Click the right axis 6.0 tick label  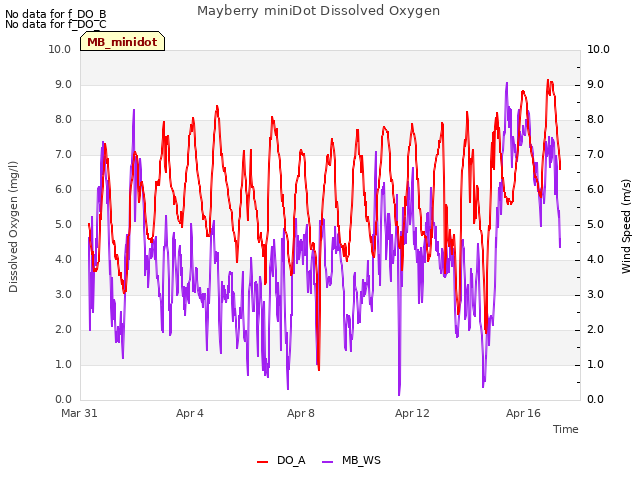tap(596, 189)
